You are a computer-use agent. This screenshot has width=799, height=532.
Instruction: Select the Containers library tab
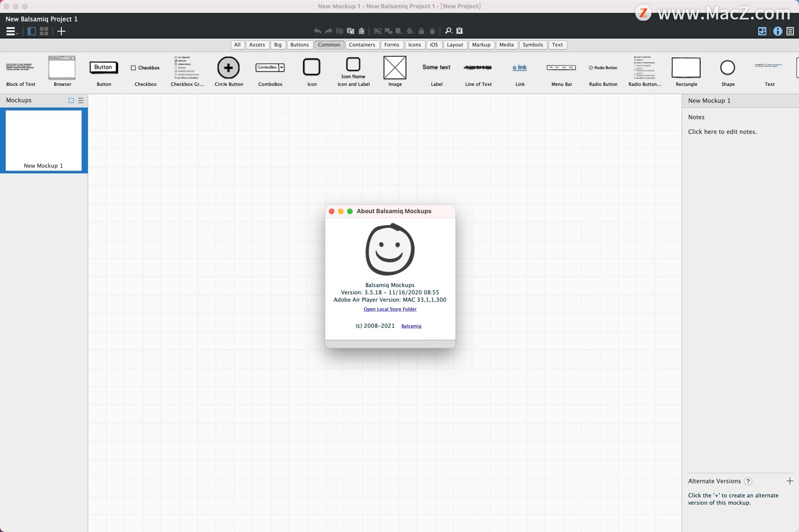click(x=362, y=45)
